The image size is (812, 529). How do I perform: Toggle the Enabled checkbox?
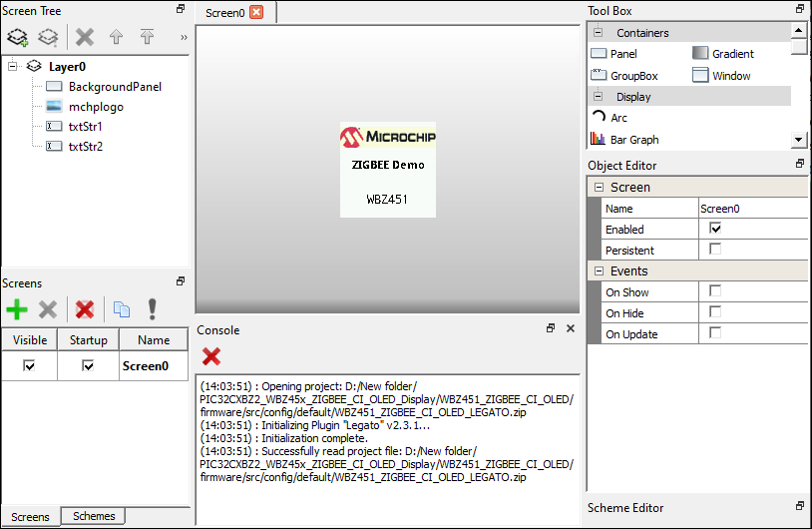[x=715, y=228]
